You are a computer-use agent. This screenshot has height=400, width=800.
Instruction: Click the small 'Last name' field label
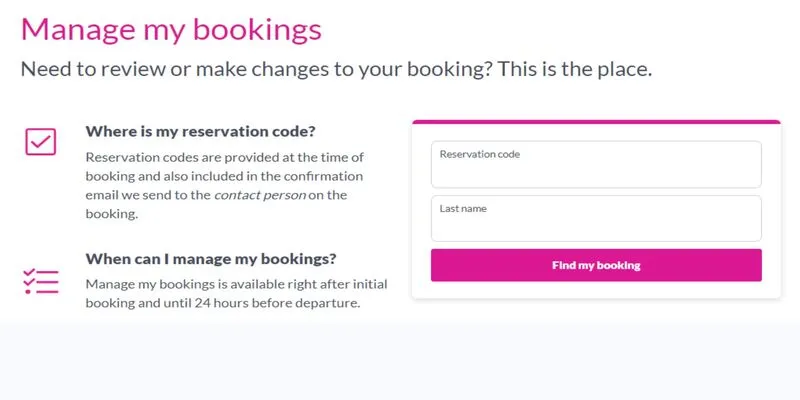click(x=463, y=209)
